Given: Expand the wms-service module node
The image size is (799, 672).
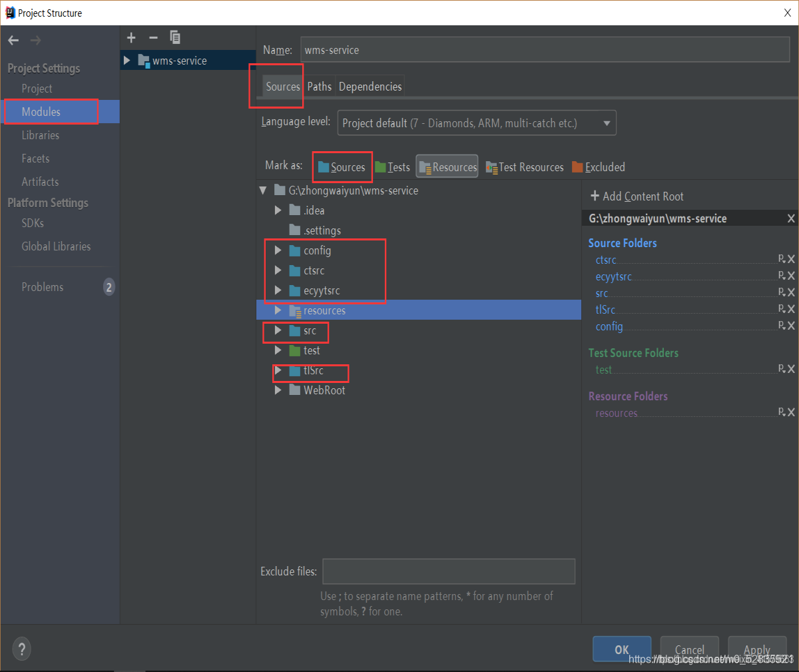Looking at the screenshot, I should [x=127, y=61].
